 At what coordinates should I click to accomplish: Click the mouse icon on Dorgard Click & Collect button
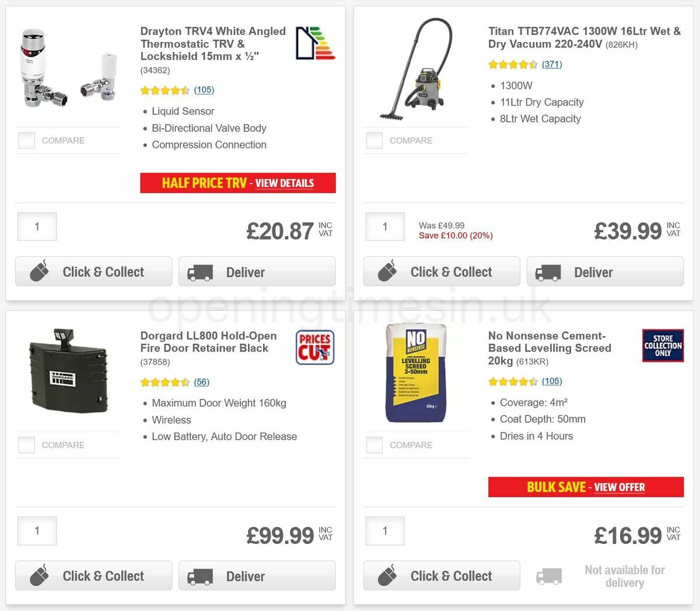[40, 575]
